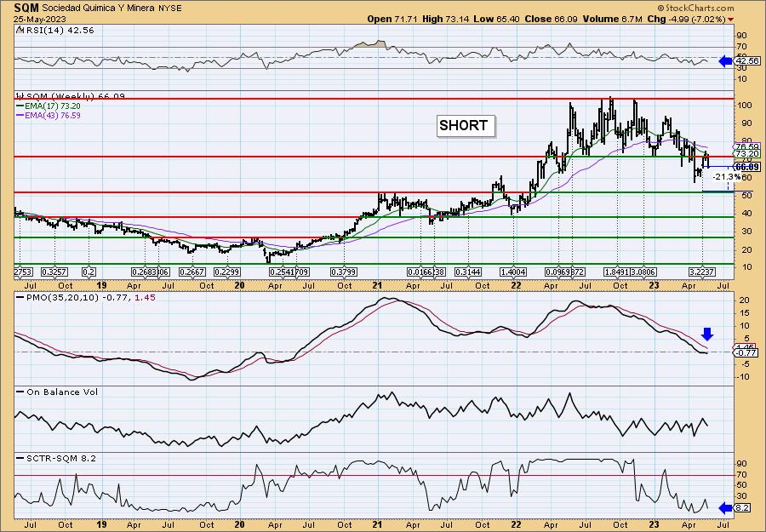Viewport: 766px width, 532px height.
Task: Click the Volume 6.7M reading
Action: pyautogui.click(x=613, y=19)
